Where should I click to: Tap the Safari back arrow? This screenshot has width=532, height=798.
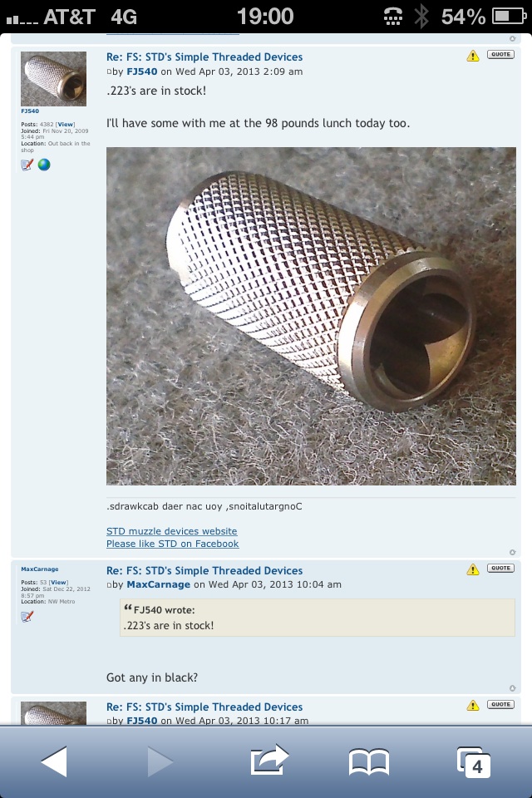tap(54, 761)
